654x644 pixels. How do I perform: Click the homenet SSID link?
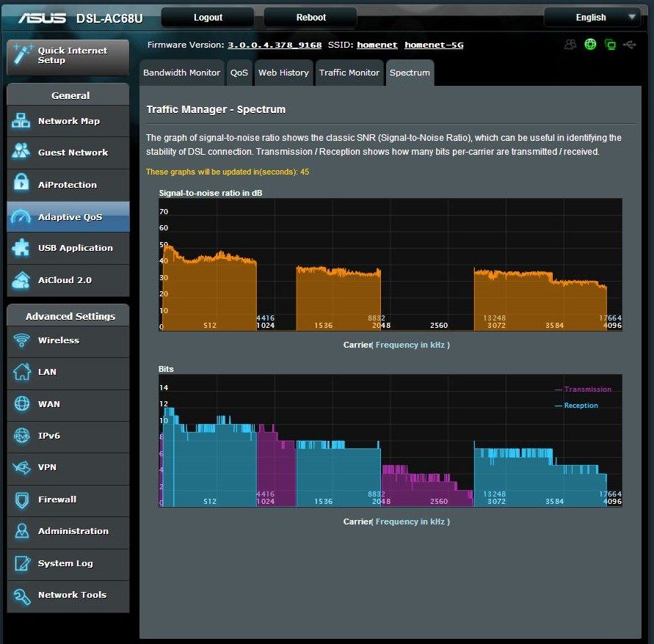pos(377,45)
